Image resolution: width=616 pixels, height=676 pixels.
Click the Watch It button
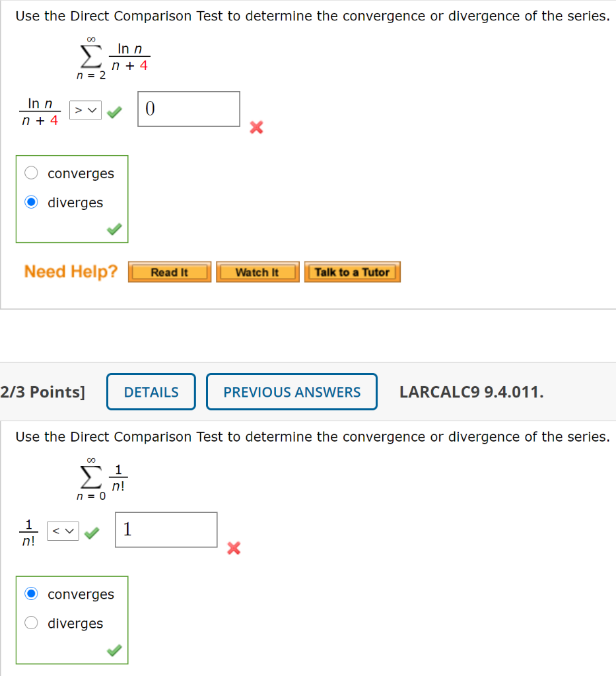[x=257, y=271]
